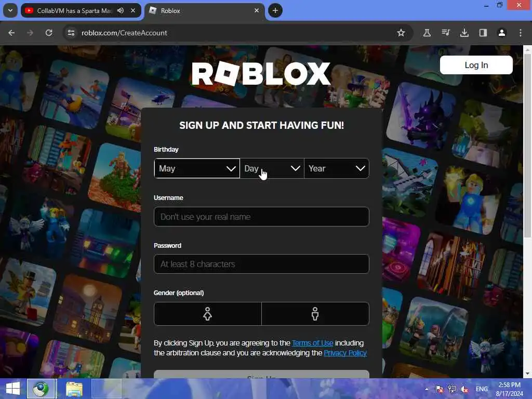Image resolution: width=532 pixels, height=399 pixels.
Task: Click the partially visible Sign Up button
Action: point(261,374)
